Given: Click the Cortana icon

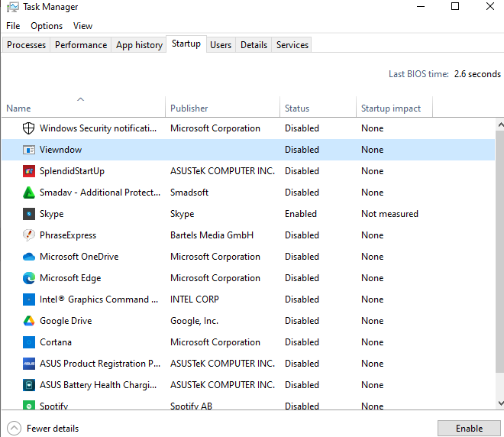Looking at the screenshot, I should 28,342.
